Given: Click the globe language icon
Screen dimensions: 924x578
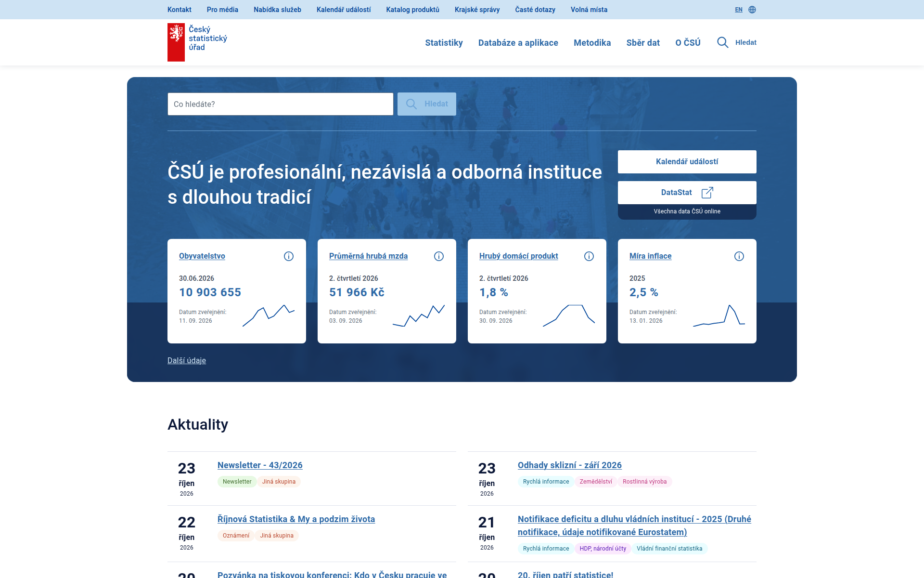Looking at the screenshot, I should point(752,10).
